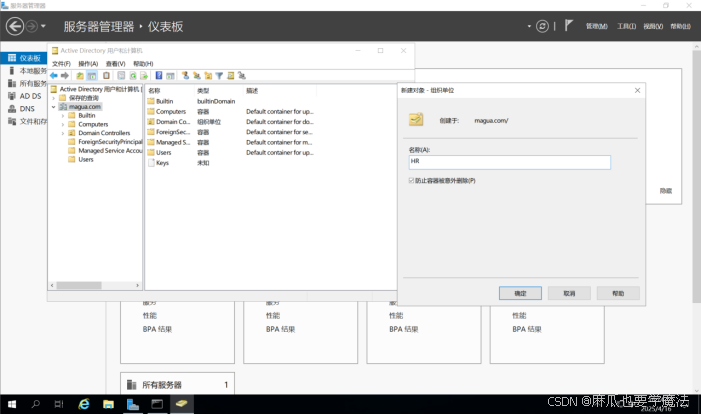Open the 帮助(H) menu in AD window
The image size is (701, 415).
coord(143,64)
